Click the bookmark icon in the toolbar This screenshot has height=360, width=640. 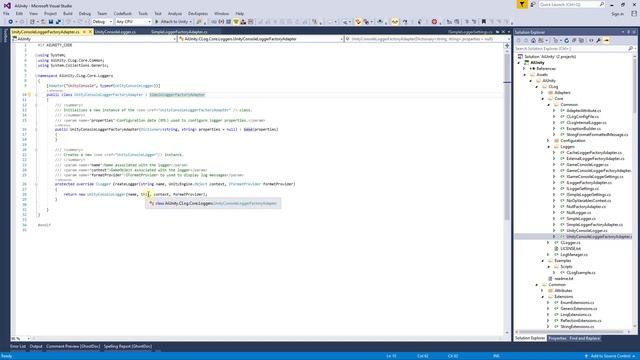coord(484,22)
